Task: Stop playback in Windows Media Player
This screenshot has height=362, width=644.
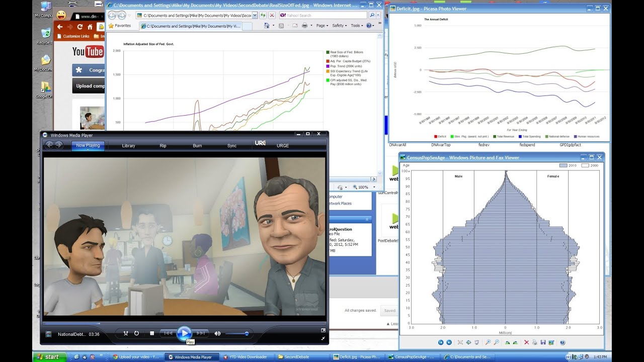Action: (x=152, y=333)
